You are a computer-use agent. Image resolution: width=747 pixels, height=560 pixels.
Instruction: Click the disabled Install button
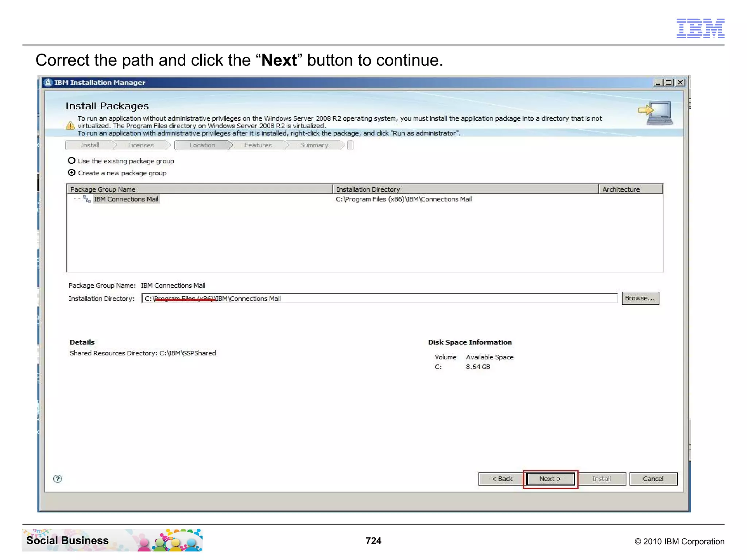[601, 479]
